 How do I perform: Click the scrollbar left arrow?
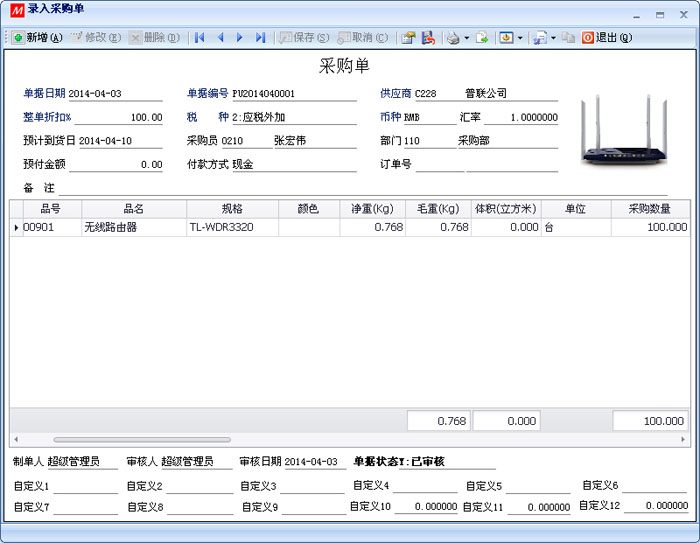[16, 439]
